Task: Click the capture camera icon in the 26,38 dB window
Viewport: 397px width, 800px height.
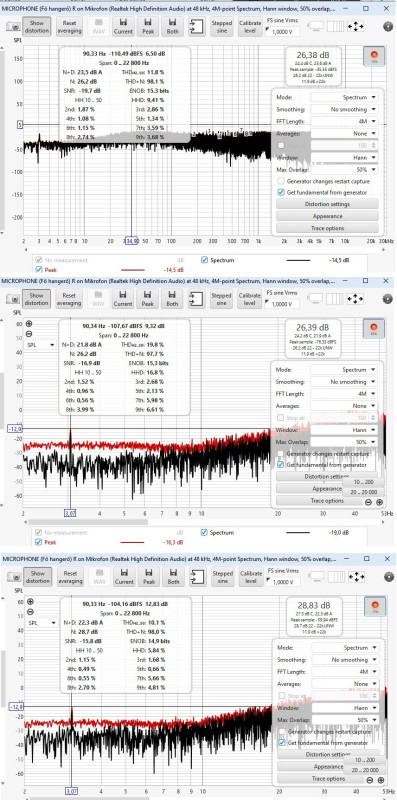Action: (x=14, y=27)
